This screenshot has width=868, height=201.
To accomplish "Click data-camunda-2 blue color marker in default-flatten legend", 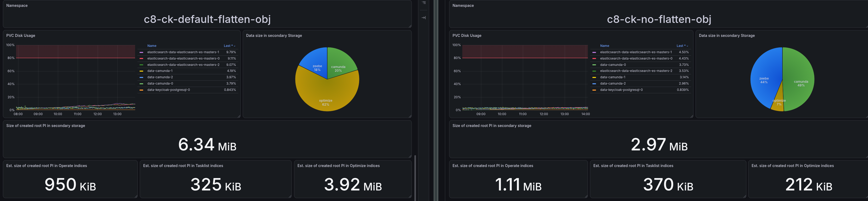I will (141, 77).
